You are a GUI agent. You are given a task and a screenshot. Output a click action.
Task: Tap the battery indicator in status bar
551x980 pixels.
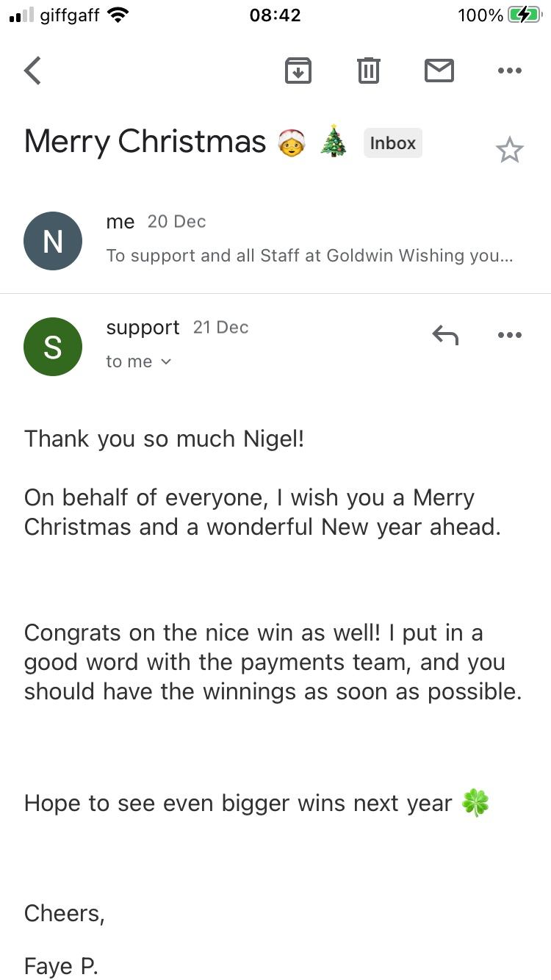click(x=524, y=15)
